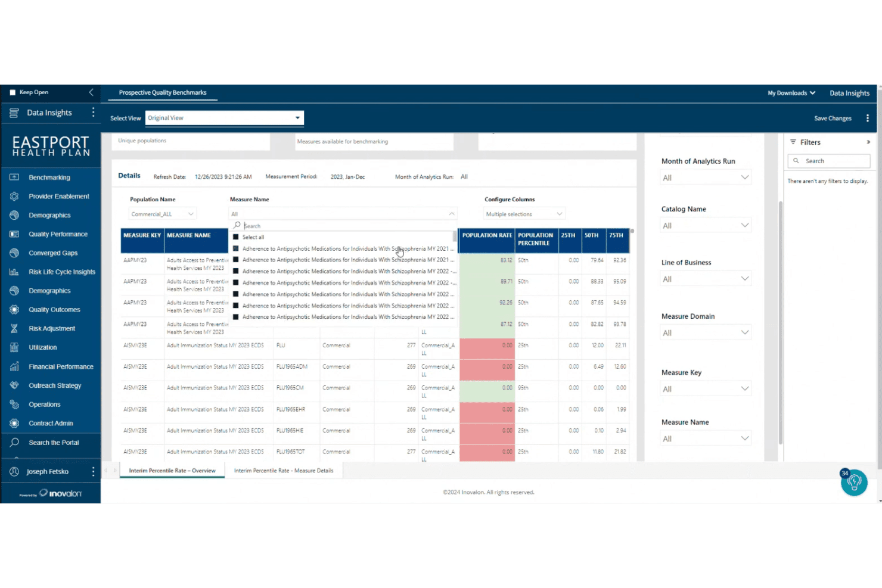Switch to Interim Percentile Rate - Measure Details tab
The width and height of the screenshot is (882, 588).
pyautogui.click(x=284, y=471)
